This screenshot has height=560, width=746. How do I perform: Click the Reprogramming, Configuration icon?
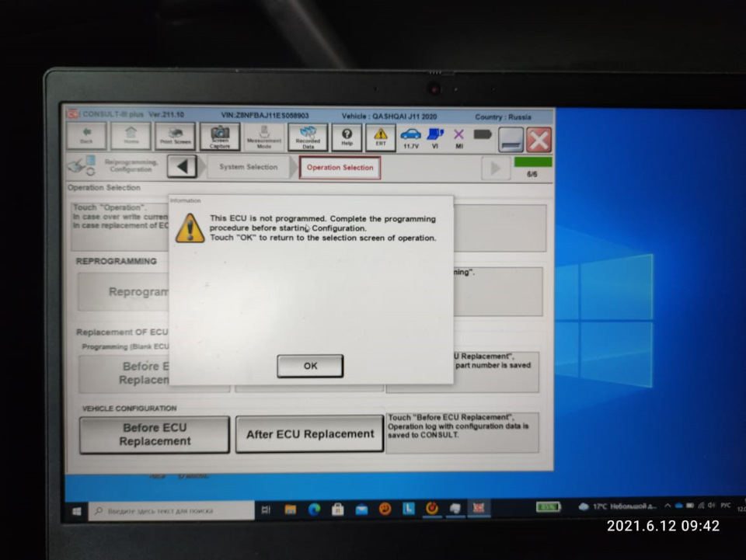click(82, 165)
